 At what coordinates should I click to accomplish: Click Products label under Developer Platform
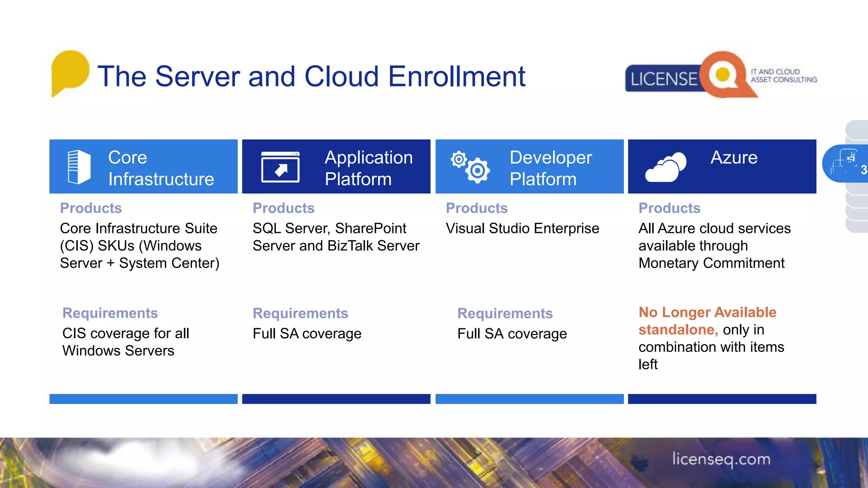click(x=477, y=208)
